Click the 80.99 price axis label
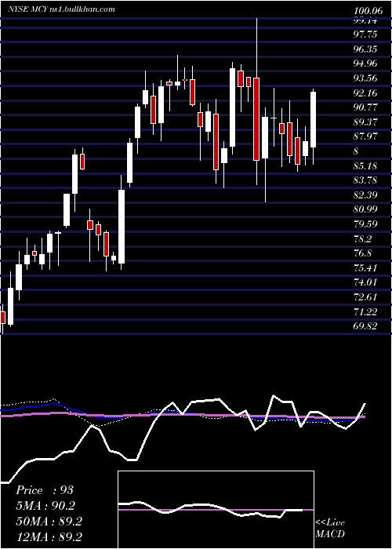392x549 pixels. [366, 209]
